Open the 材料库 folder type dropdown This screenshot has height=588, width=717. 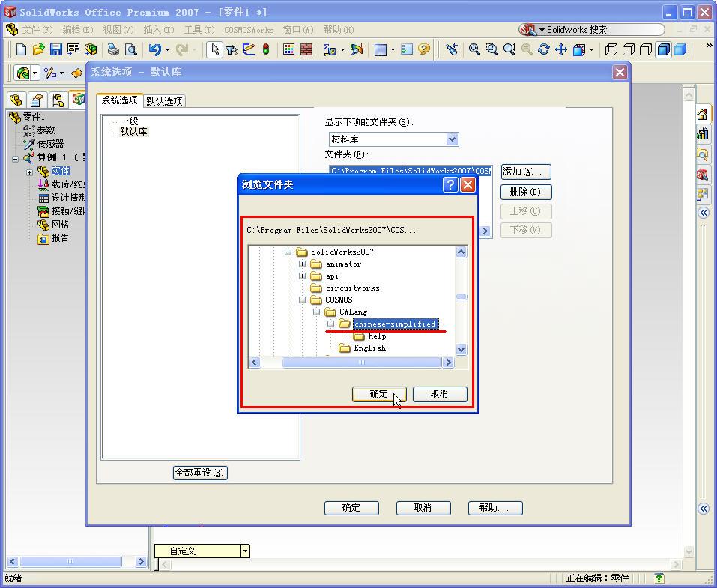click(452, 139)
